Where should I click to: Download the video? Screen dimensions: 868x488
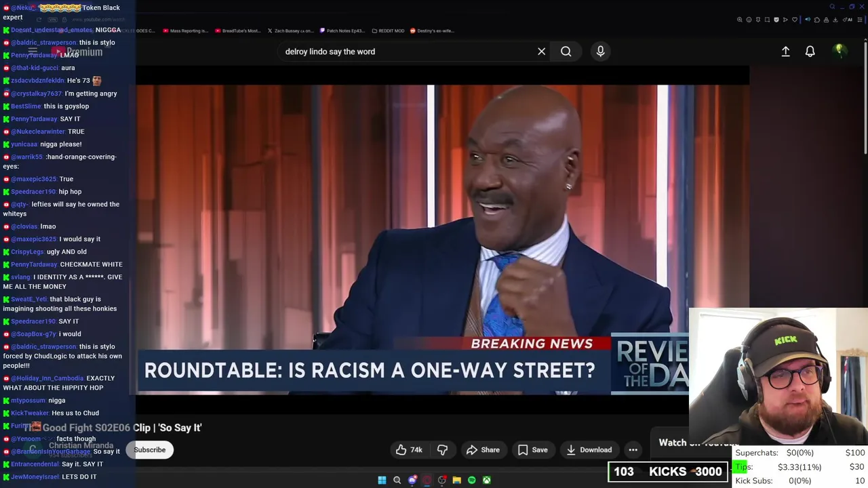589,449
